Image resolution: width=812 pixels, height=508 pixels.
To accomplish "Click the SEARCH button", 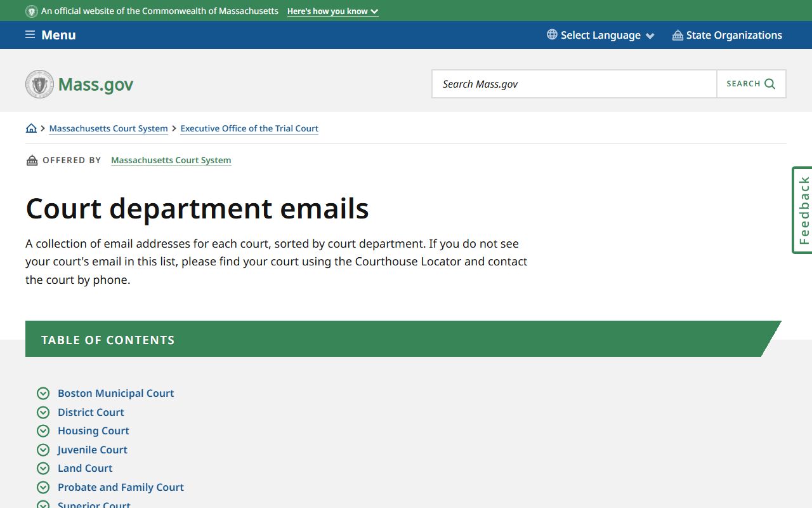I will [751, 84].
